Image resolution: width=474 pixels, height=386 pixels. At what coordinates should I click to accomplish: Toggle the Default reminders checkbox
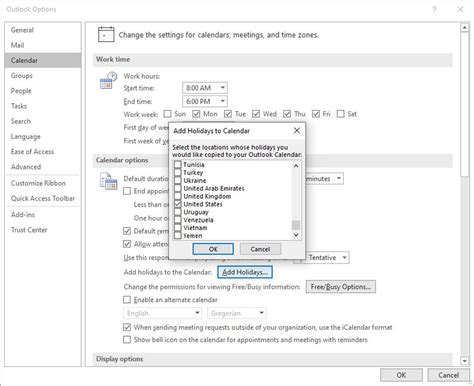click(127, 231)
